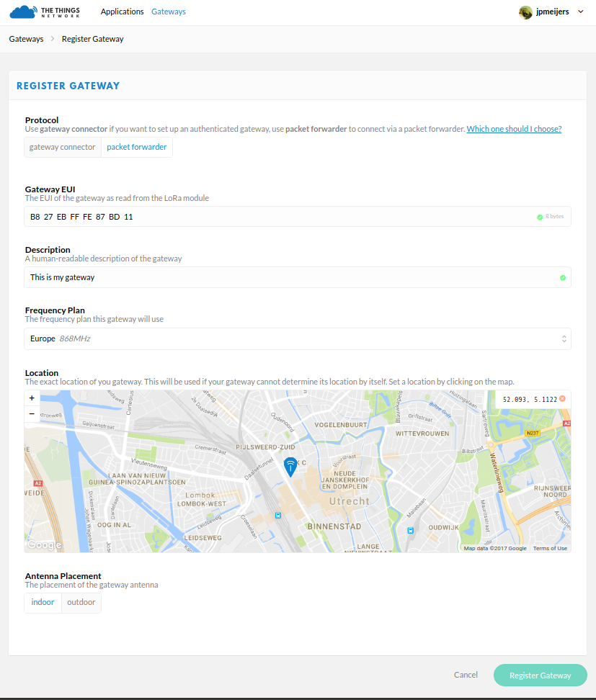Click The Things Network cloud logo
Image resolution: width=596 pixels, height=700 pixels.
click(45, 12)
